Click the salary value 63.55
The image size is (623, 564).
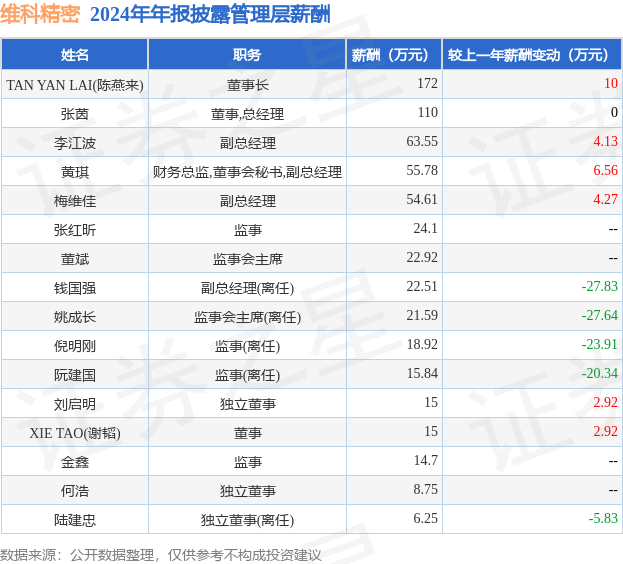[422, 141]
